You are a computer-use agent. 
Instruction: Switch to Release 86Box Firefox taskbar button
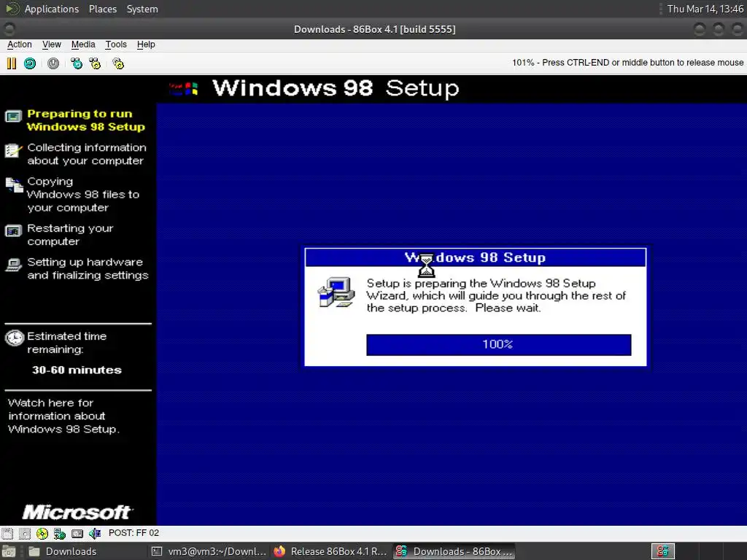click(x=330, y=551)
